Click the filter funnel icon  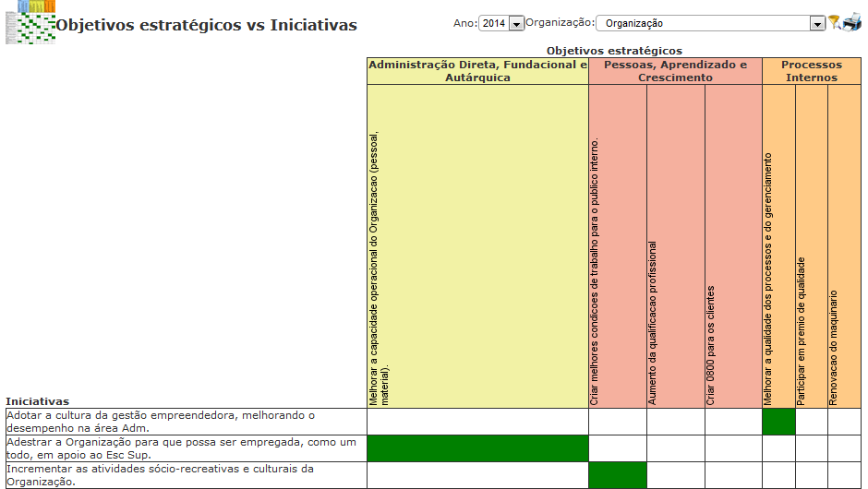pyautogui.click(x=834, y=22)
